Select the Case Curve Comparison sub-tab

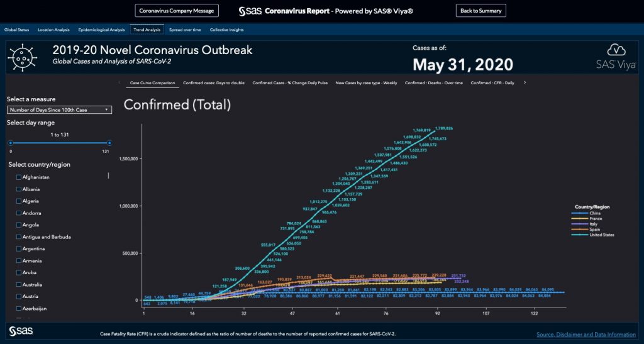pos(152,83)
